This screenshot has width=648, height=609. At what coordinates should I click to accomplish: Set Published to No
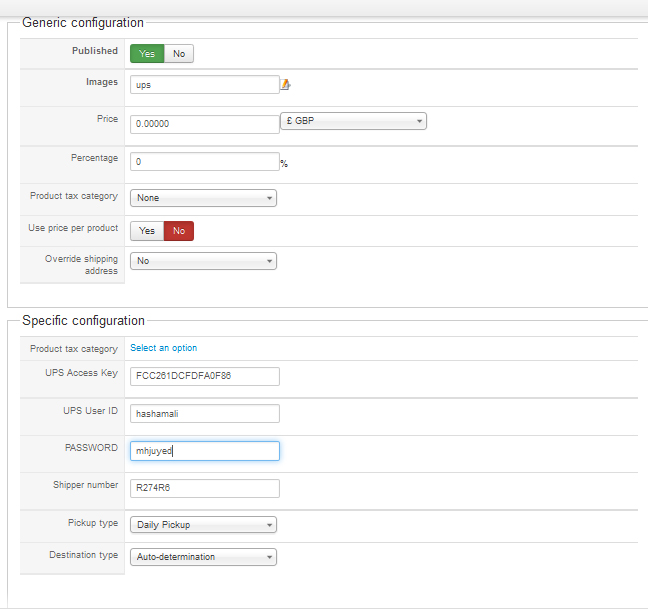click(179, 53)
